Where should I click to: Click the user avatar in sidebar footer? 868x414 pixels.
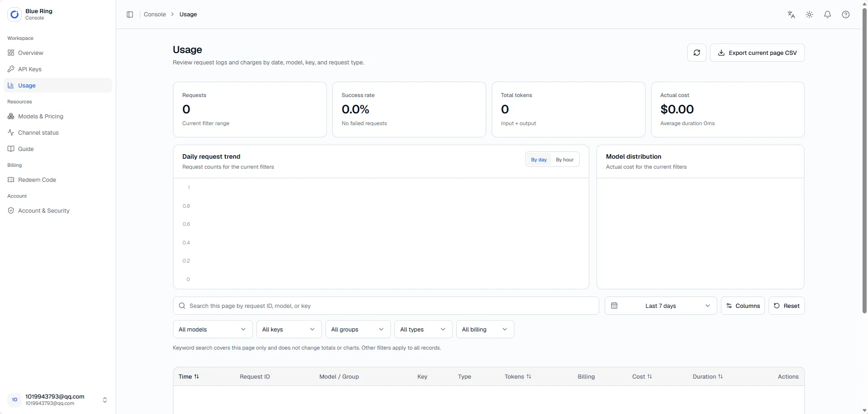click(x=15, y=399)
